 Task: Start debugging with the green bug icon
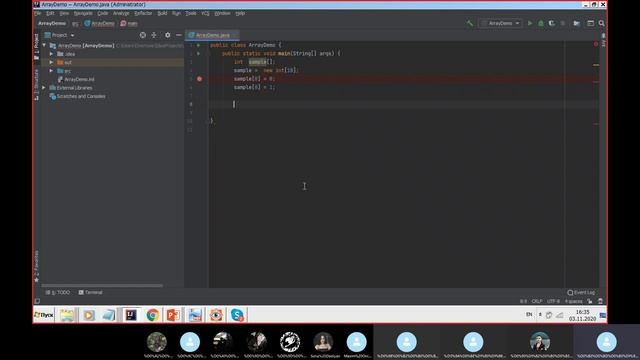pos(541,23)
